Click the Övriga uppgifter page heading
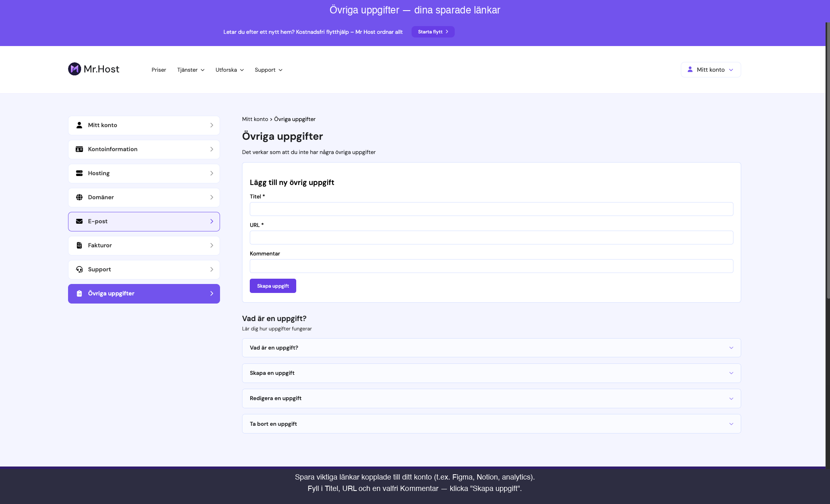 [282, 136]
